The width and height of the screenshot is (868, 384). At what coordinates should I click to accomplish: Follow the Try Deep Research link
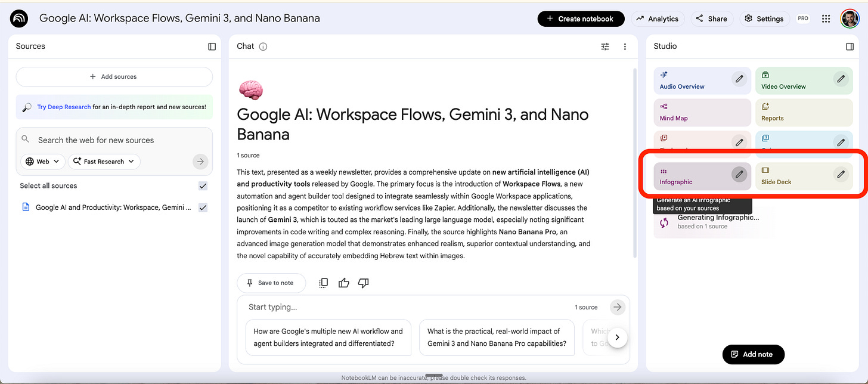pos(64,107)
